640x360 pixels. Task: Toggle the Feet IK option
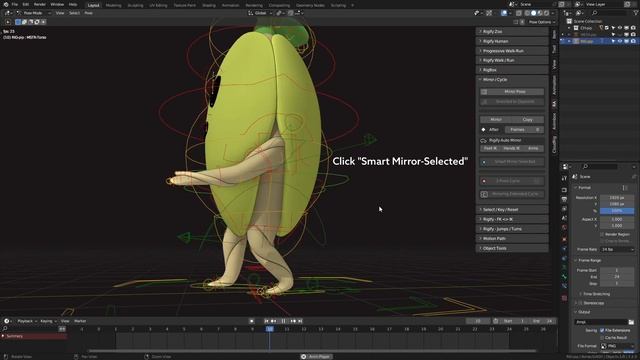(490, 149)
